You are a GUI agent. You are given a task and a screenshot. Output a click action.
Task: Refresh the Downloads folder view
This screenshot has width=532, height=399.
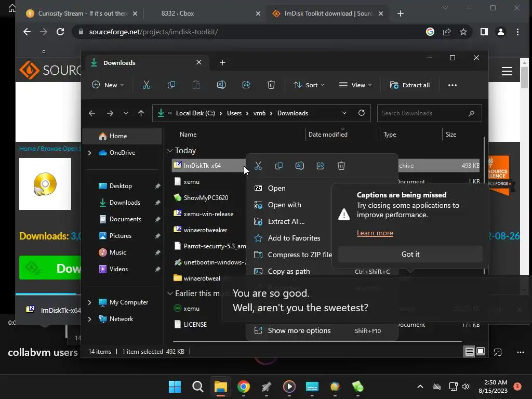362,113
